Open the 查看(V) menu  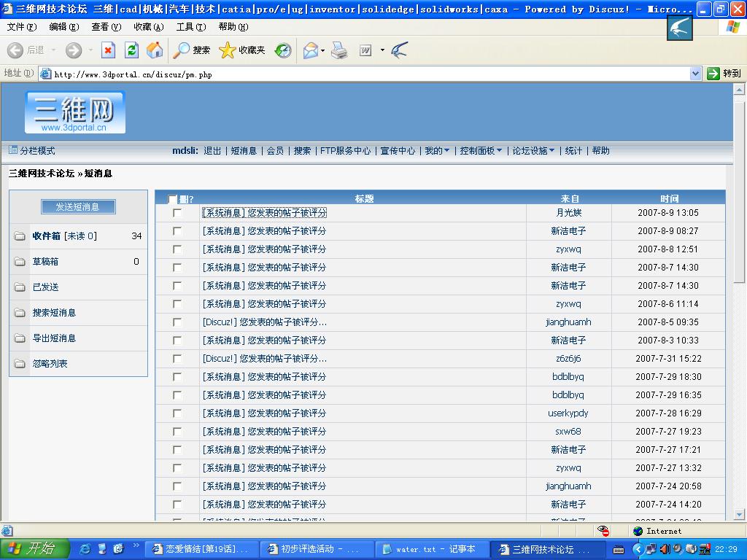click(107, 27)
